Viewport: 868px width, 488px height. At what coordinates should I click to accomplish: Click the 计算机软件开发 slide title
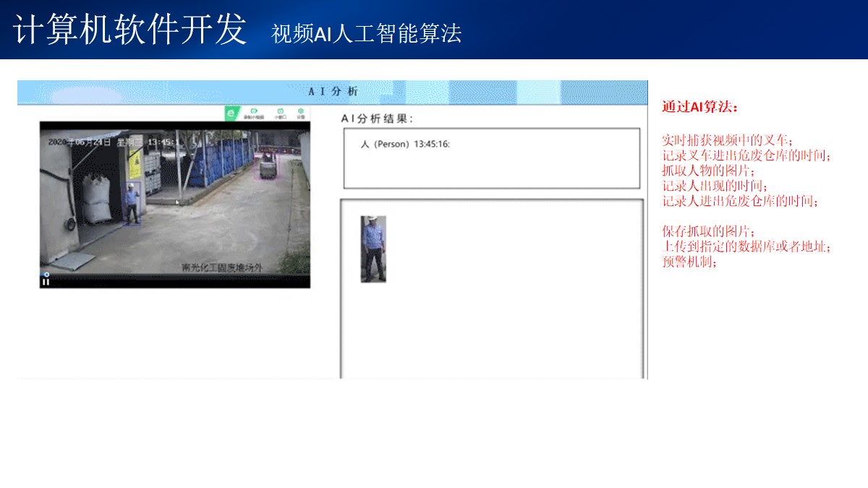pos(130,30)
